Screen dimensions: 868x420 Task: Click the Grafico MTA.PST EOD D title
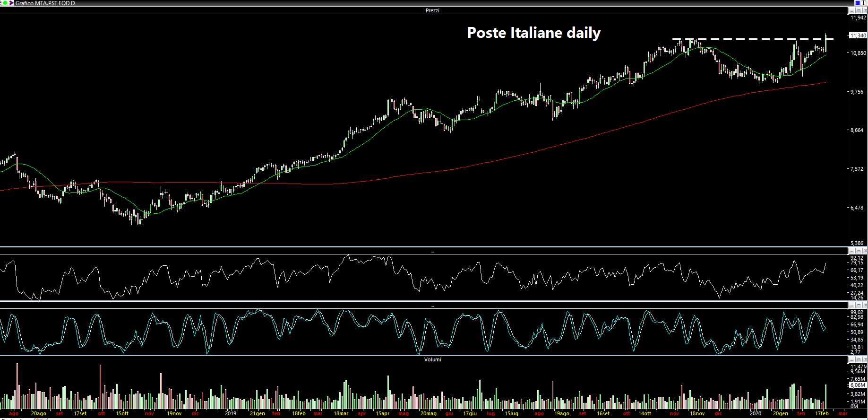point(45,3)
